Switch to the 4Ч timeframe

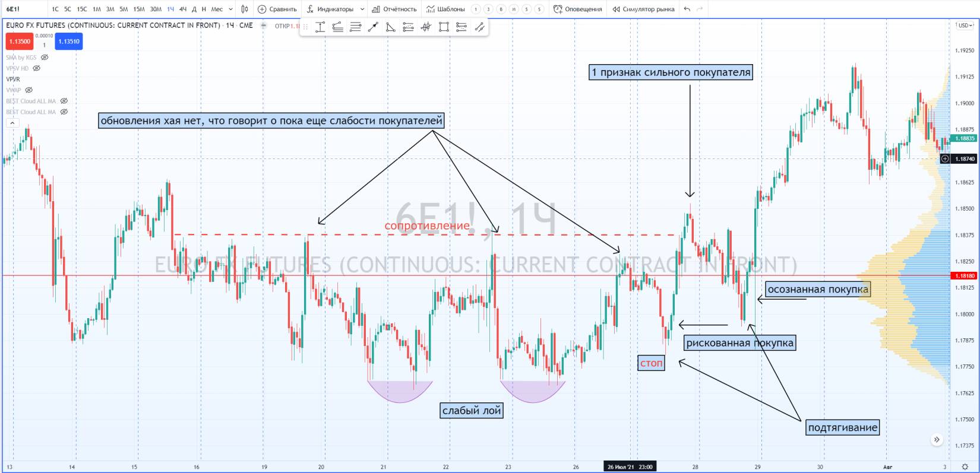point(182,9)
